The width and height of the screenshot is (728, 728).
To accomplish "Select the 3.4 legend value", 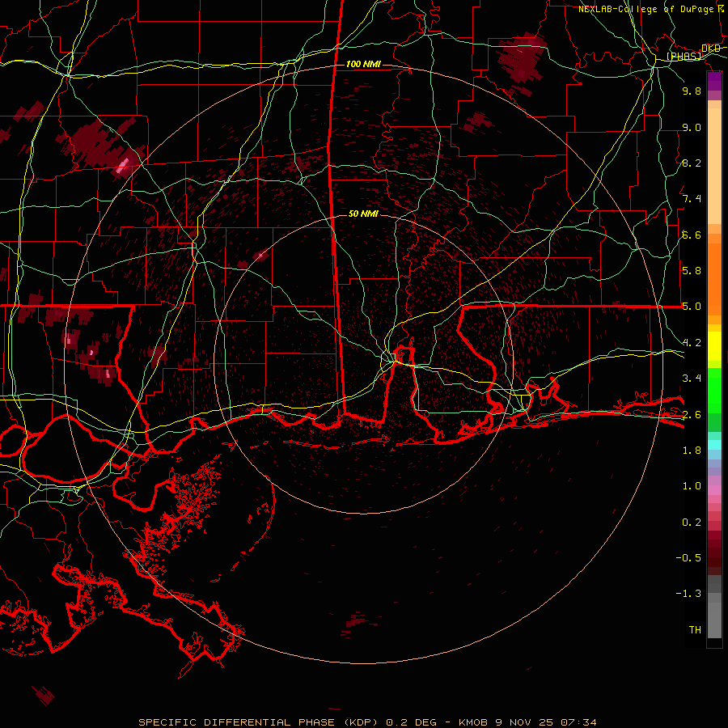I will pyautogui.click(x=692, y=379).
